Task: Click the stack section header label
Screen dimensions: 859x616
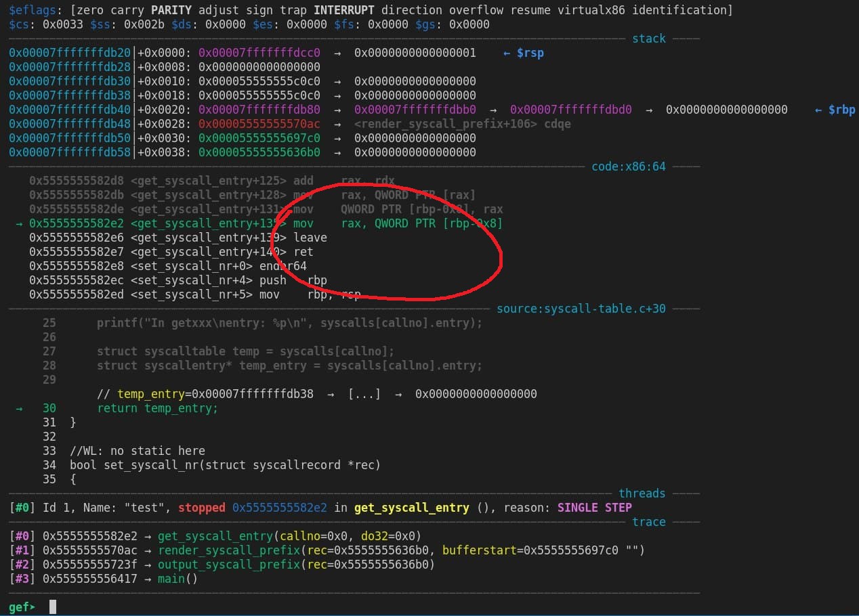Action: coord(648,39)
